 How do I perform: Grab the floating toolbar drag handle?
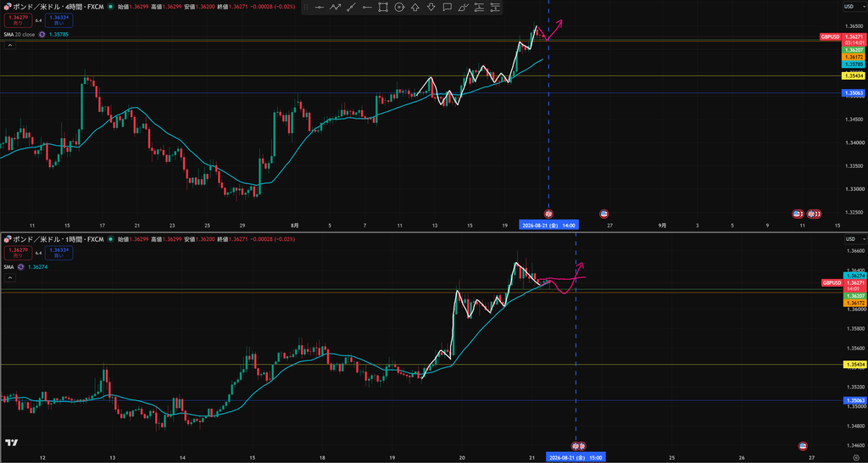pyautogui.click(x=307, y=7)
